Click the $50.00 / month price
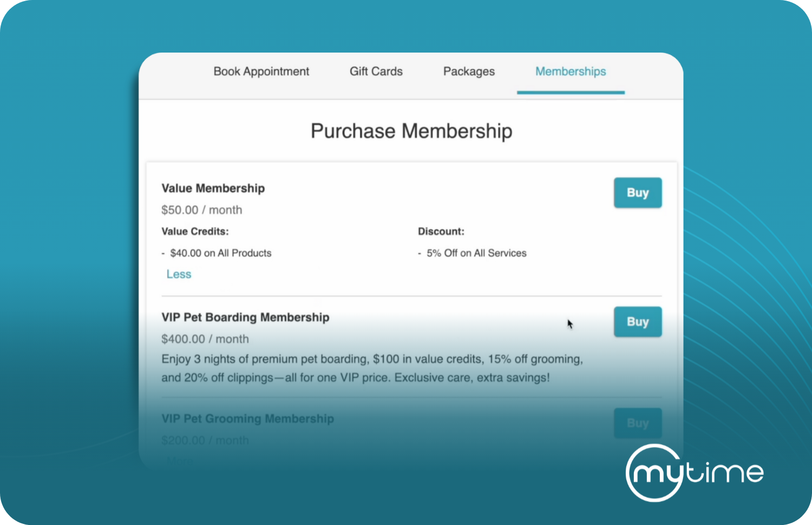The image size is (812, 525). click(x=201, y=210)
